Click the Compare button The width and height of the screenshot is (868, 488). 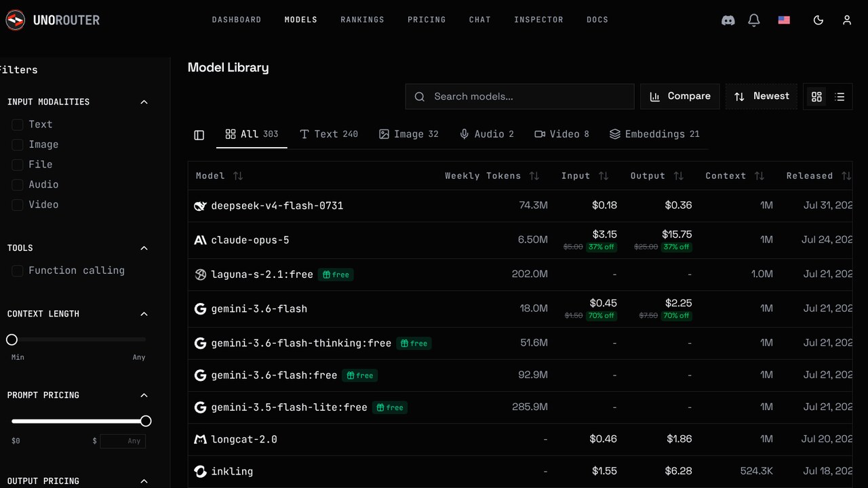tap(680, 97)
